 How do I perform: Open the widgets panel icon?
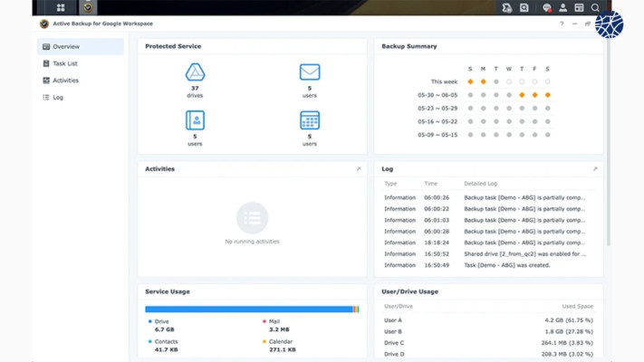[579, 7]
